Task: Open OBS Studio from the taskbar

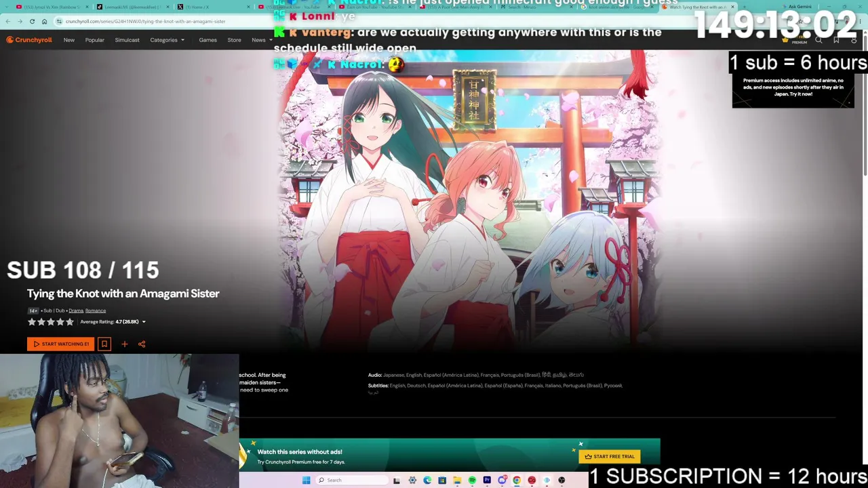Action: point(561,481)
